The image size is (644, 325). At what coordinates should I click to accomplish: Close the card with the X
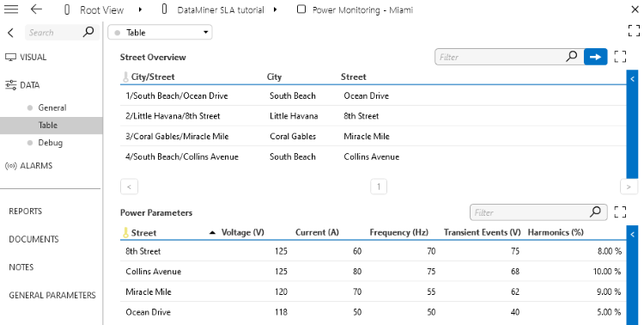tap(635, 9)
